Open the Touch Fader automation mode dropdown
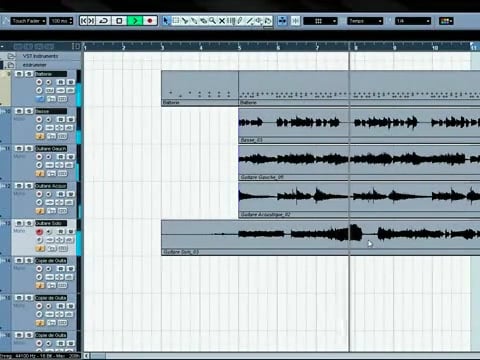Viewport: 480px width, 360px height. click(x=28, y=21)
